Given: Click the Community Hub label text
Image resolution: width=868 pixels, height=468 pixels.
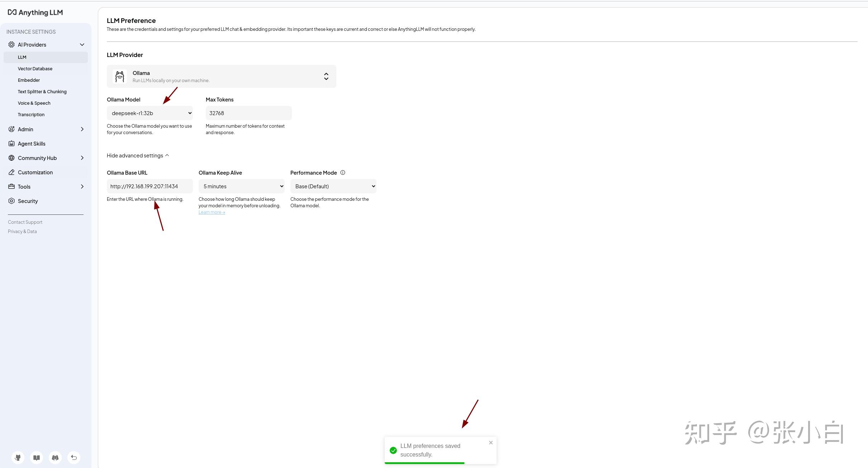Looking at the screenshot, I should (37, 158).
